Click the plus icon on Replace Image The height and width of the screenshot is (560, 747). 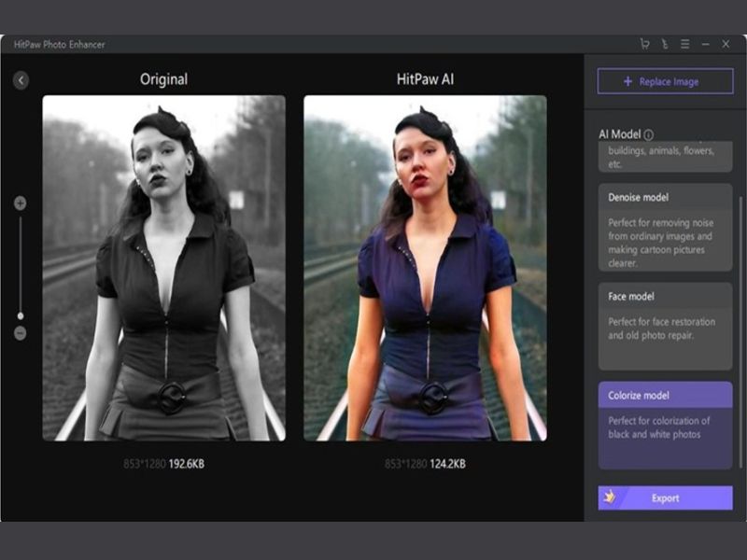[627, 81]
